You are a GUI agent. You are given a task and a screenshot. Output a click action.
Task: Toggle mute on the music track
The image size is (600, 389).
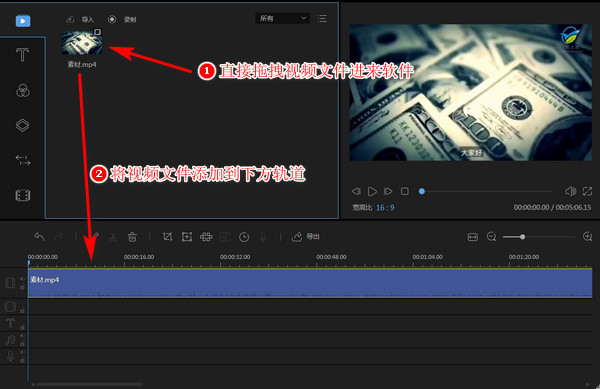[22, 335]
